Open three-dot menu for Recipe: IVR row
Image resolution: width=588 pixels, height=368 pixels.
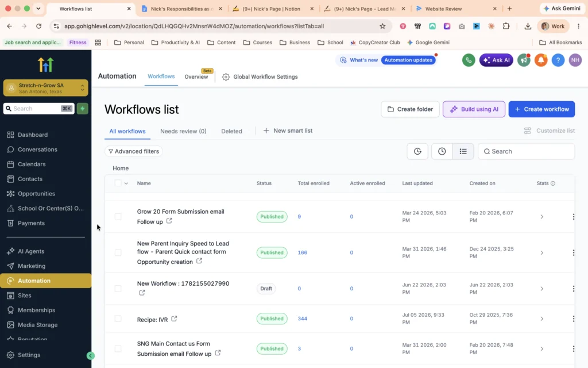coord(574,319)
